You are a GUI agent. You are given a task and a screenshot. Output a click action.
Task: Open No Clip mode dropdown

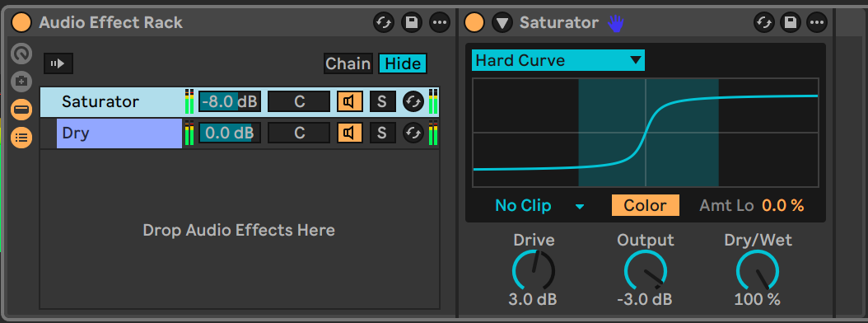tap(539, 205)
